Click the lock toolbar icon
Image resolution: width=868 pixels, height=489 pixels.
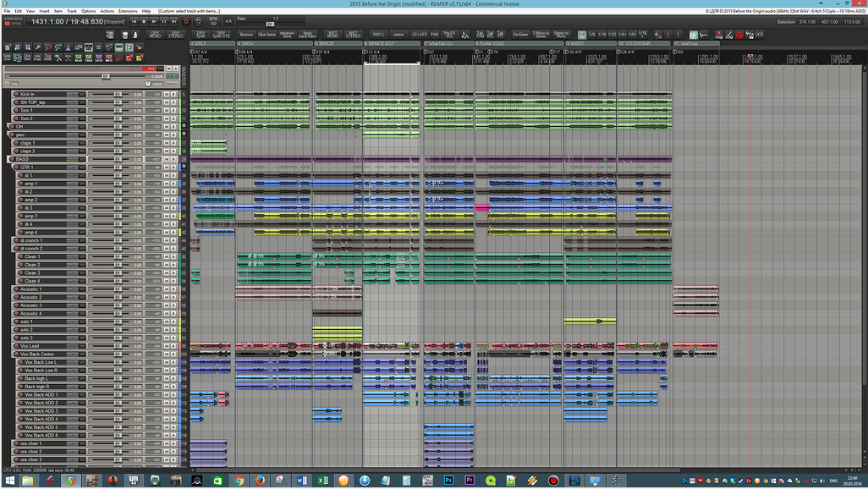(140, 47)
